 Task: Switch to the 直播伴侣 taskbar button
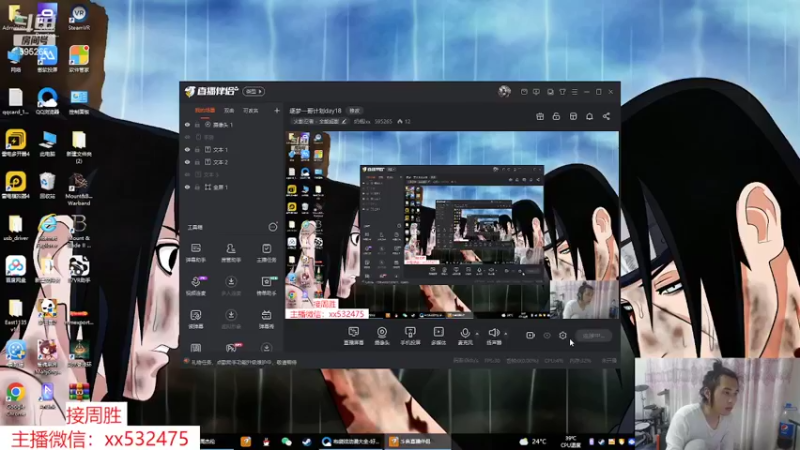416,441
